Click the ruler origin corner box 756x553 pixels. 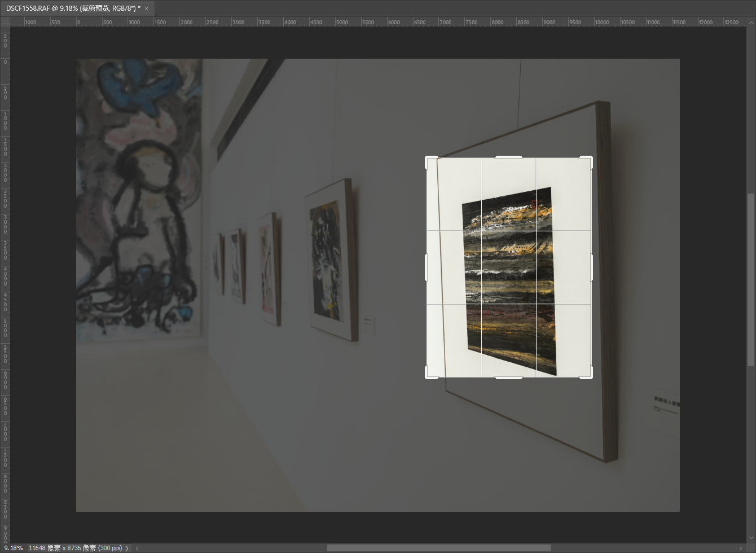click(5, 22)
